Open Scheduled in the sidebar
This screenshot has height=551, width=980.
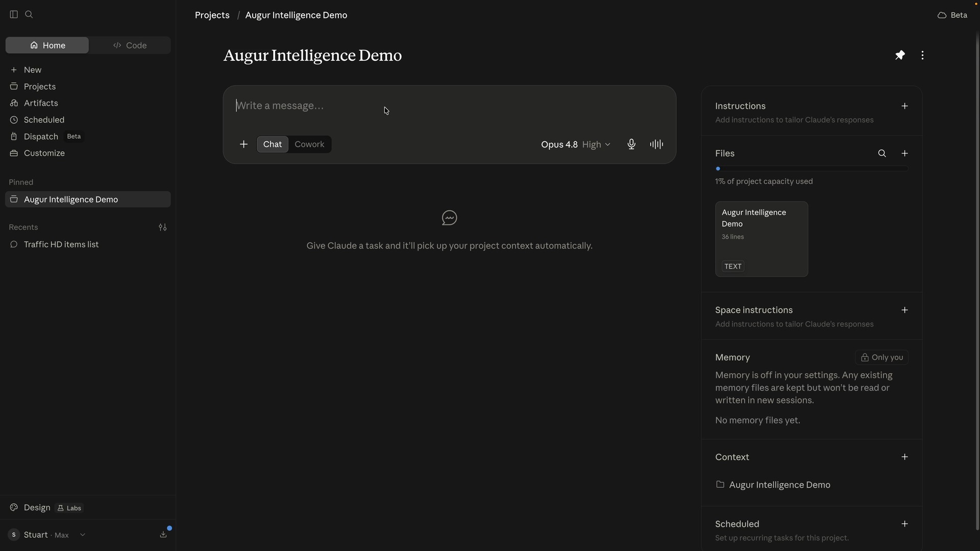click(88, 120)
